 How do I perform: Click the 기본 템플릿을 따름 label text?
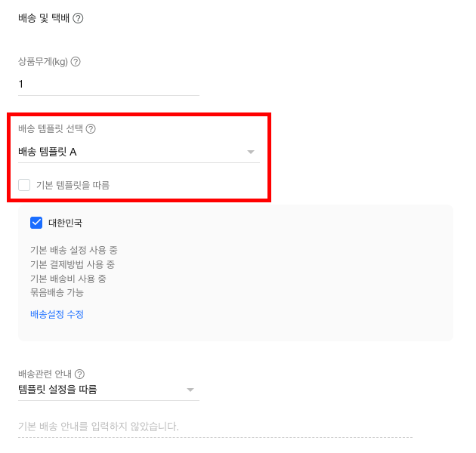[x=73, y=185]
